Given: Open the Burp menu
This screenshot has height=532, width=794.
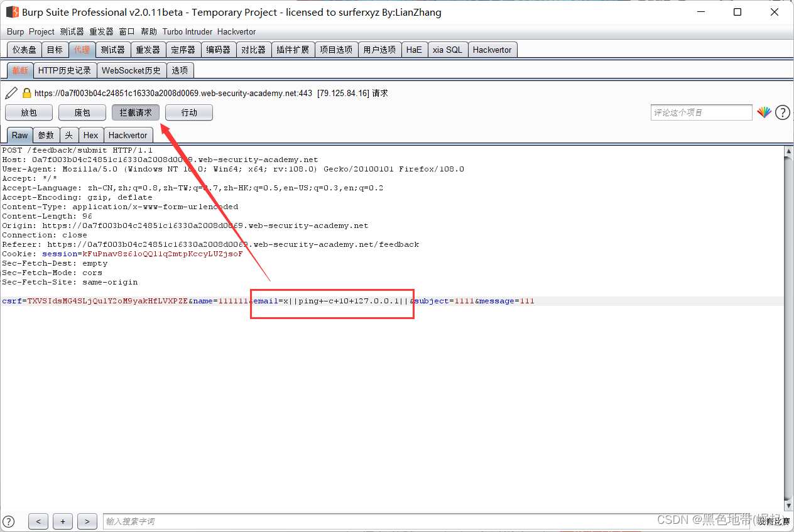Looking at the screenshot, I should pos(16,31).
